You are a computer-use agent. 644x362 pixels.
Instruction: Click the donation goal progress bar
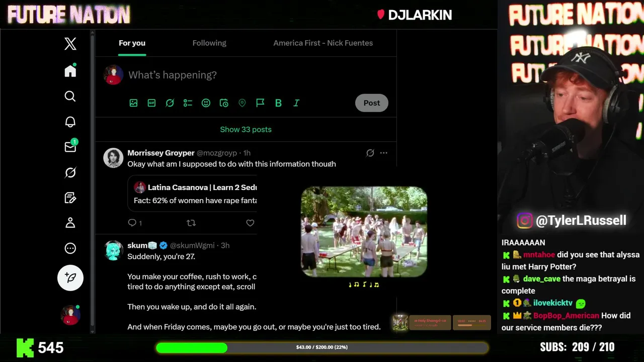[322, 347]
